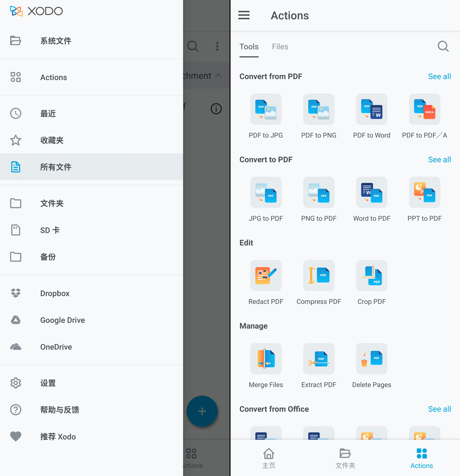Open the Word to PDF converter

[371, 200]
